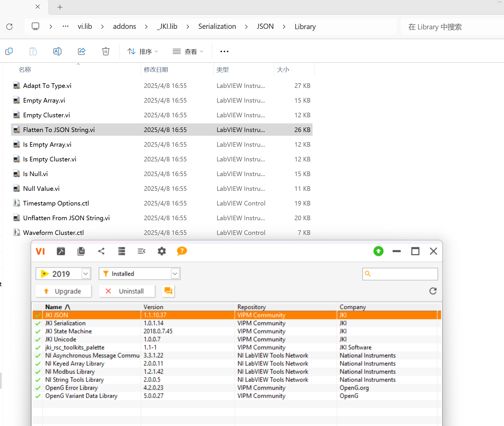Select the NI Modbus Library package
The height and width of the screenshot is (426, 504).
(237, 372)
